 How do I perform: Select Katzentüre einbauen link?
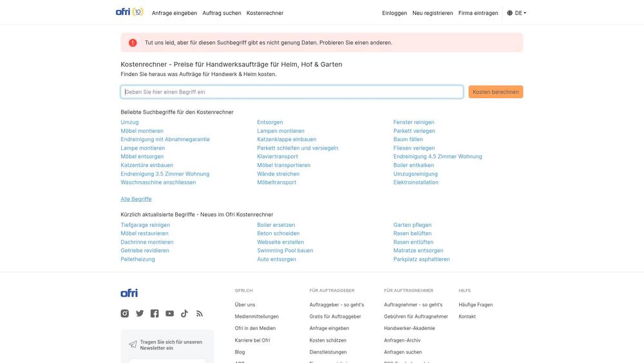(x=147, y=165)
